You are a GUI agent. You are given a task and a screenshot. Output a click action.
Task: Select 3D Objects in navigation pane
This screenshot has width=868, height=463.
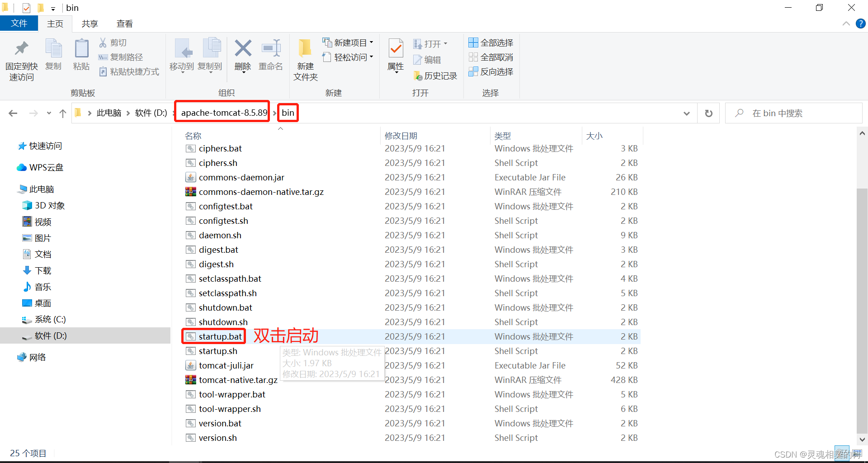point(43,205)
